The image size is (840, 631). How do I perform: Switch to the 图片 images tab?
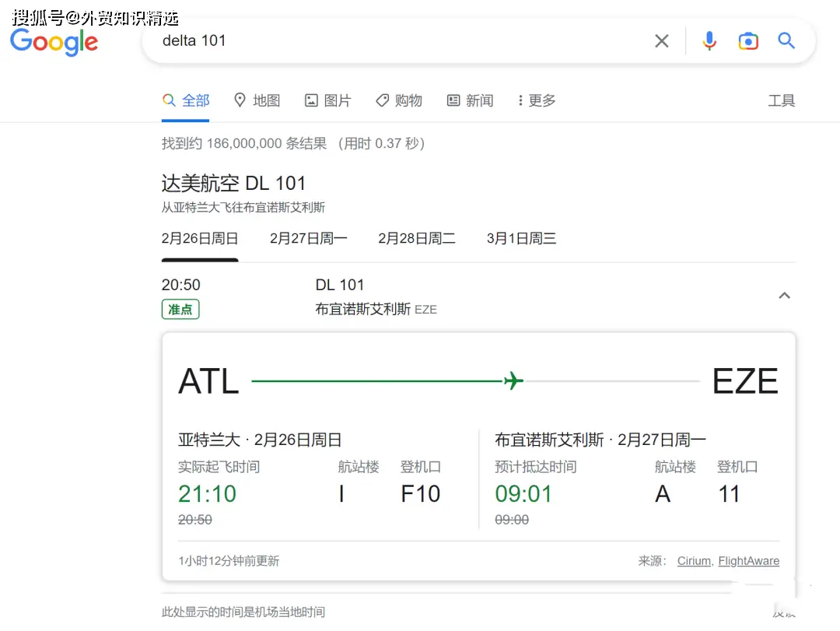point(327,100)
